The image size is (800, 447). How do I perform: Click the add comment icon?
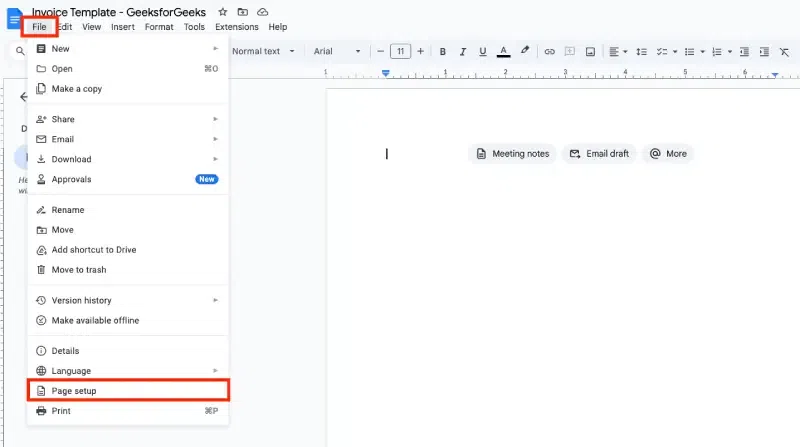(x=570, y=52)
